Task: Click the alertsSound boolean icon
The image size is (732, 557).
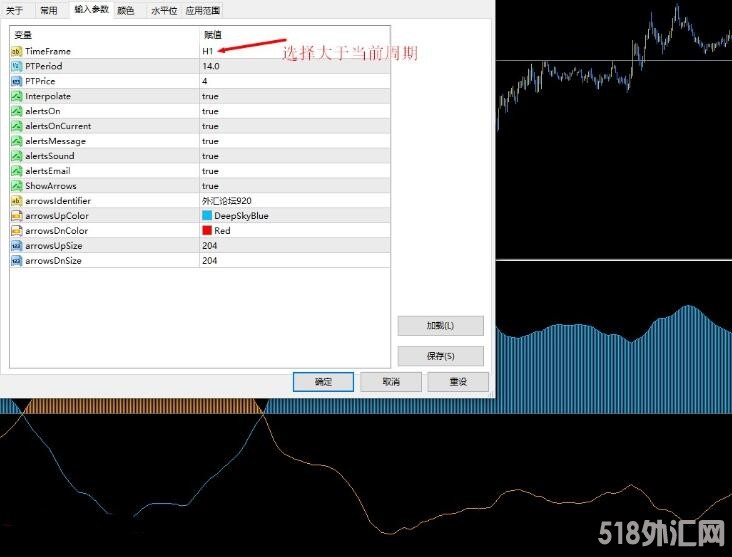Action: tap(16, 156)
